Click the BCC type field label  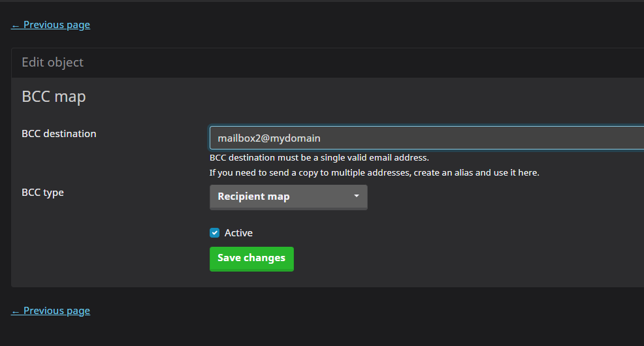tap(42, 193)
